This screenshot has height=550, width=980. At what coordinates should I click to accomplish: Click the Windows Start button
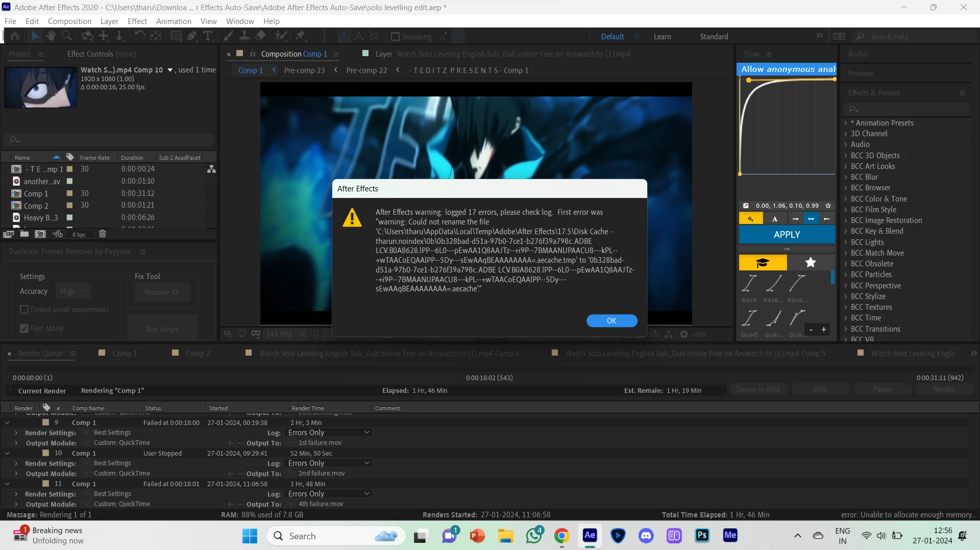250,536
